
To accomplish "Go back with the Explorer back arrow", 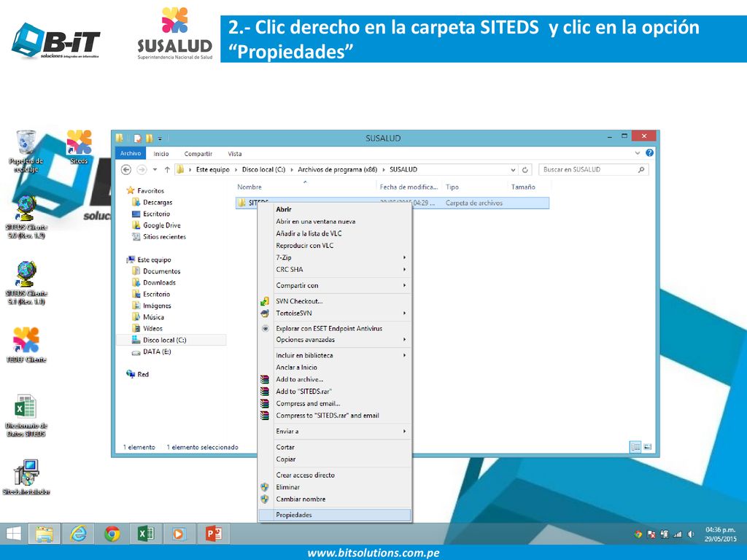I will 126,169.
